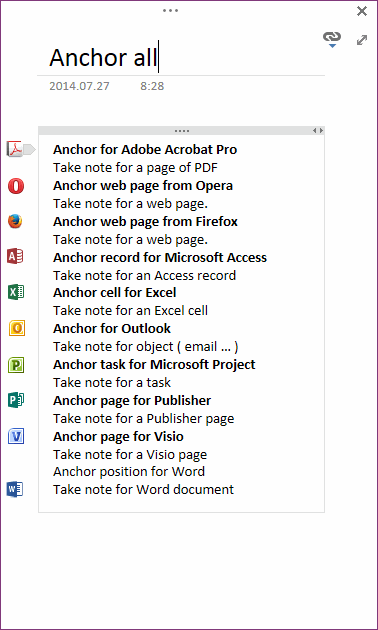This screenshot has height=630, width=378.
Task: Click 'Take note for an Excel cell'
Action: 131,311
